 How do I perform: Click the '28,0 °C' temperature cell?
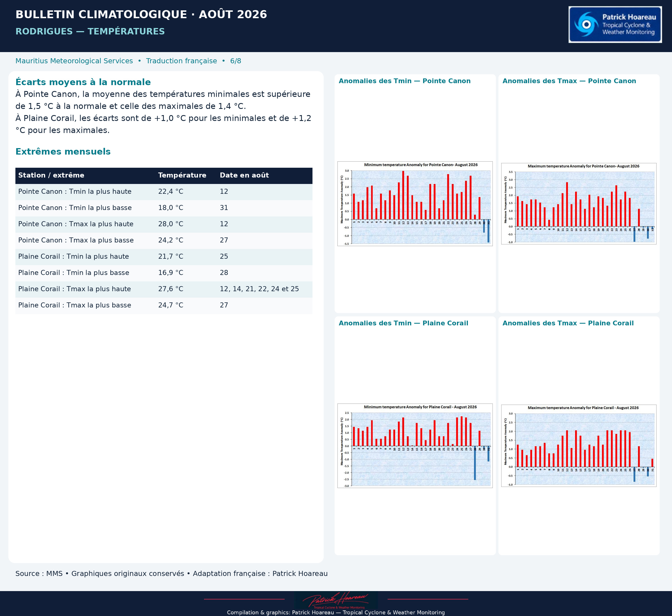pyautogui.click(x=171, y=224)
